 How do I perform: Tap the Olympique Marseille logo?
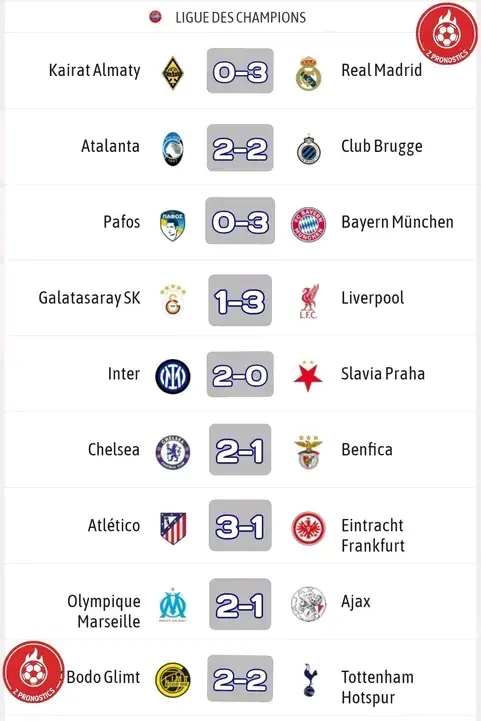[x=173, y=604]
